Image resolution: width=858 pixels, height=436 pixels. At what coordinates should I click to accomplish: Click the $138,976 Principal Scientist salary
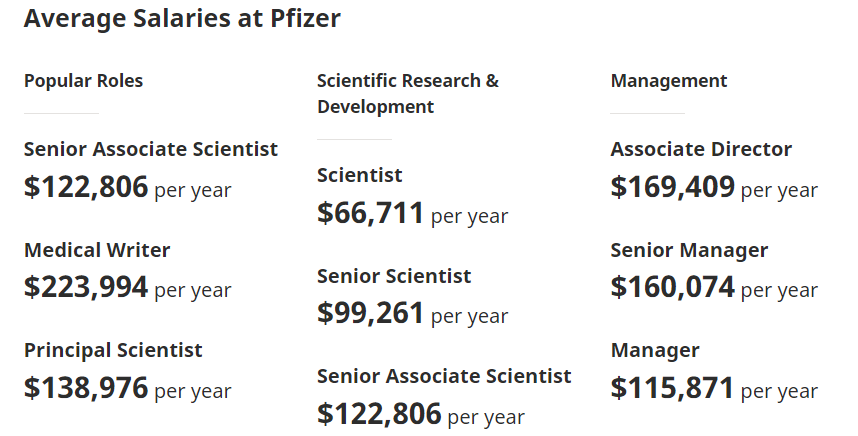[86, 388]
